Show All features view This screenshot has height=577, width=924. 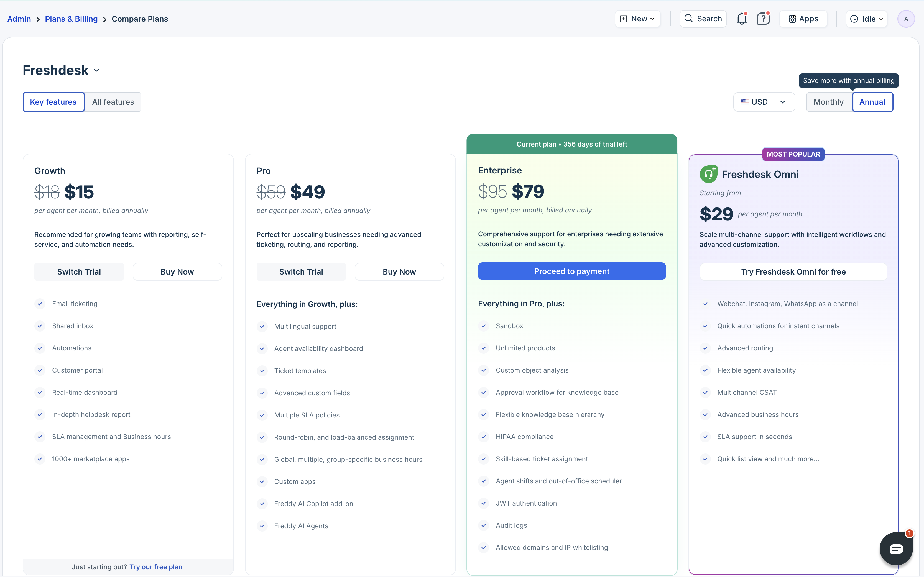(x=113, y=102)
